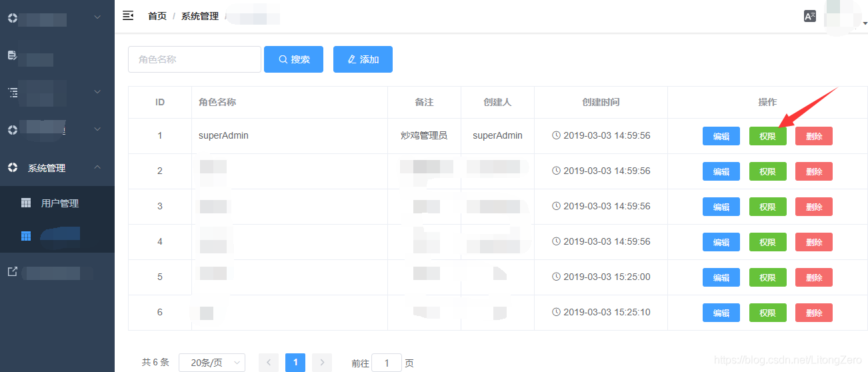Viewport: 868px width, 372px height.
Task: Click the language translation icon
Action: point(810,16)
